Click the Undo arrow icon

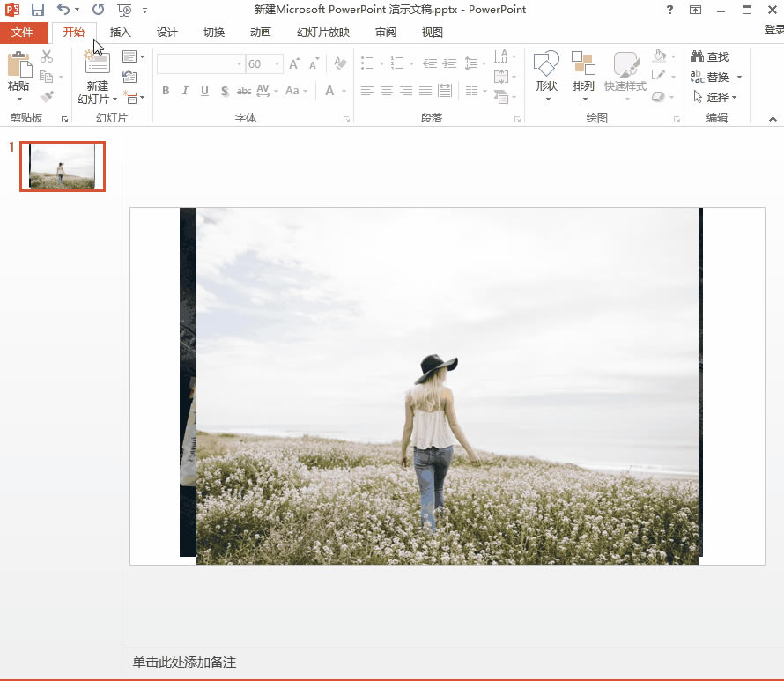63,10
